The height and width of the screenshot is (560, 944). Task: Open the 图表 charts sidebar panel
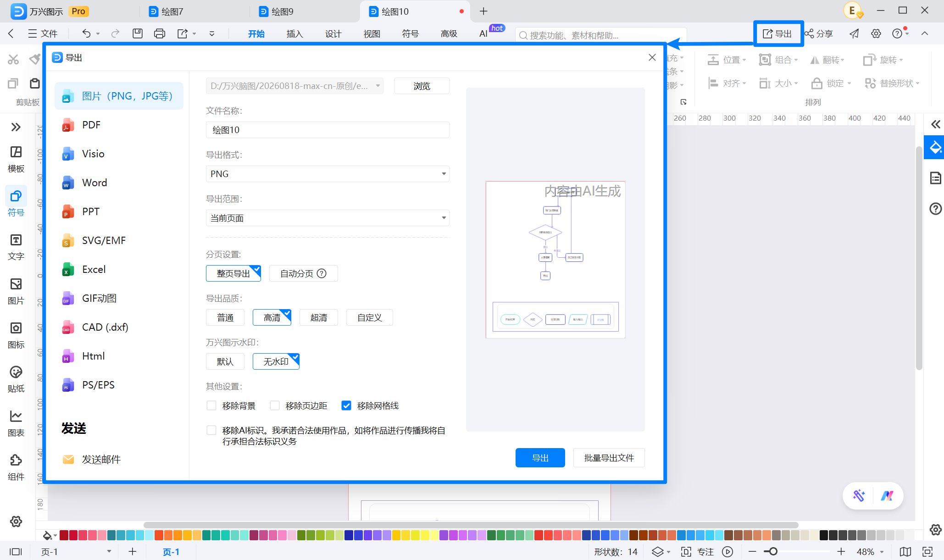tap(16, 423)
